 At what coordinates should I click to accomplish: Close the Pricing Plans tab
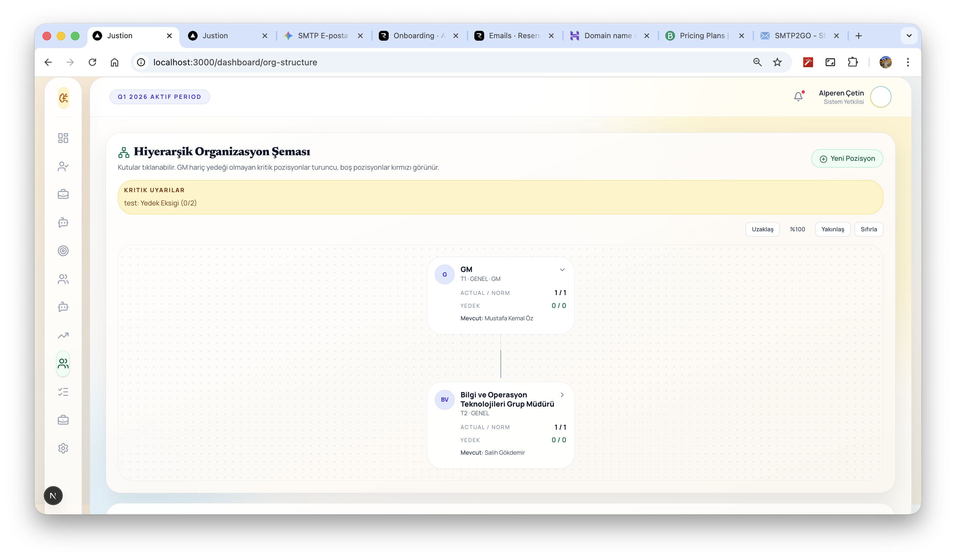pos(742,36)
